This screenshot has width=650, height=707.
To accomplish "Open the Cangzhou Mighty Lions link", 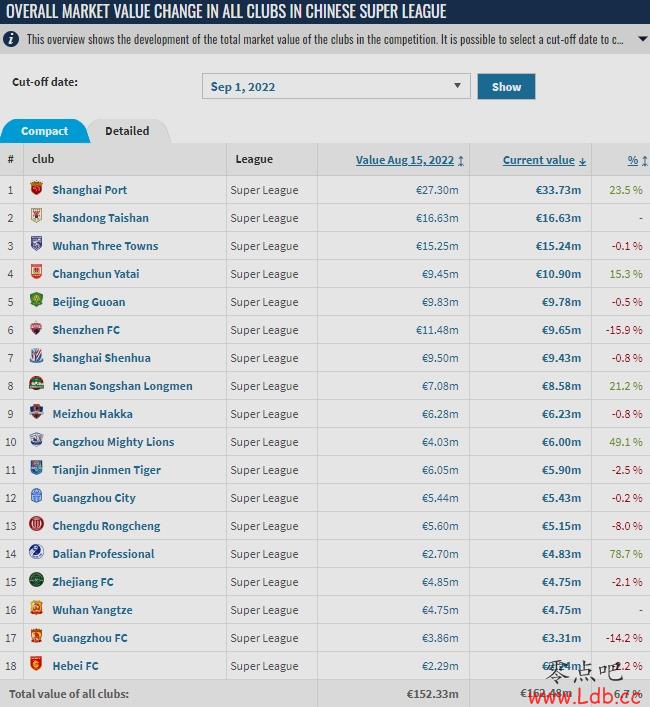I will [113, 442].
